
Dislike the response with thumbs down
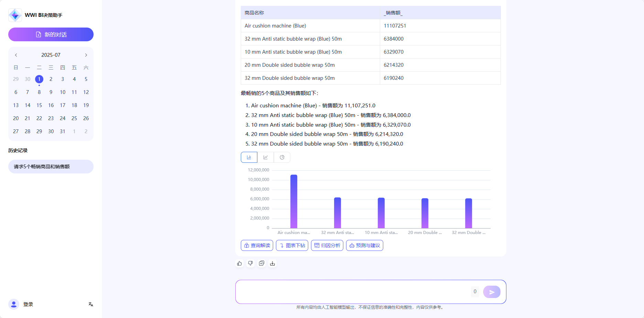coord(250,263)
